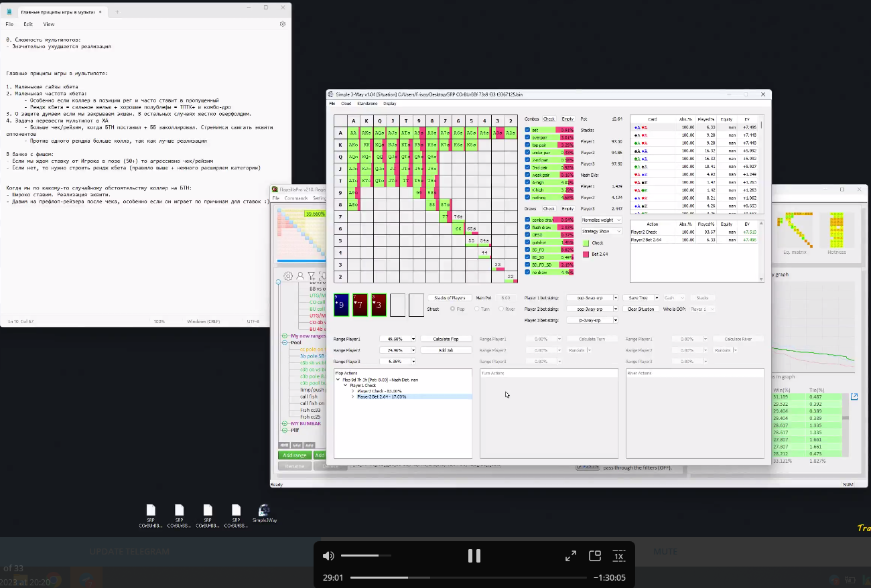Image resolution: width=871 pixels, height=588 pixels.
Task: Click Save Tree button
Action: pos(638,297)
